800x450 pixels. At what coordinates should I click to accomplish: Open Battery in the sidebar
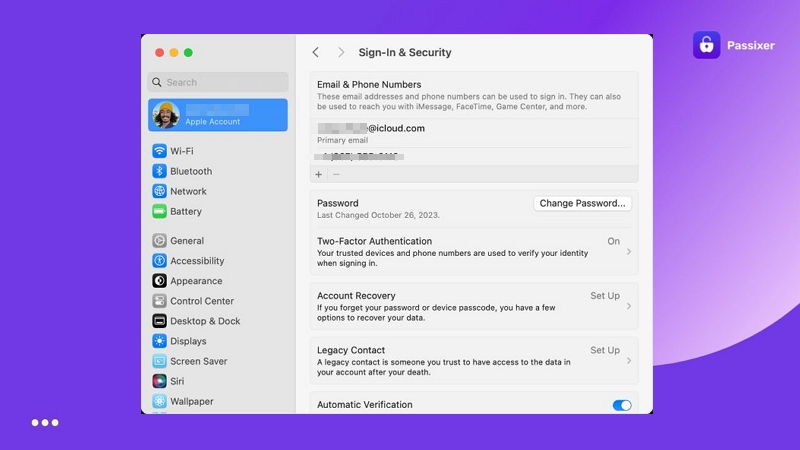click(x=218, y=211)
